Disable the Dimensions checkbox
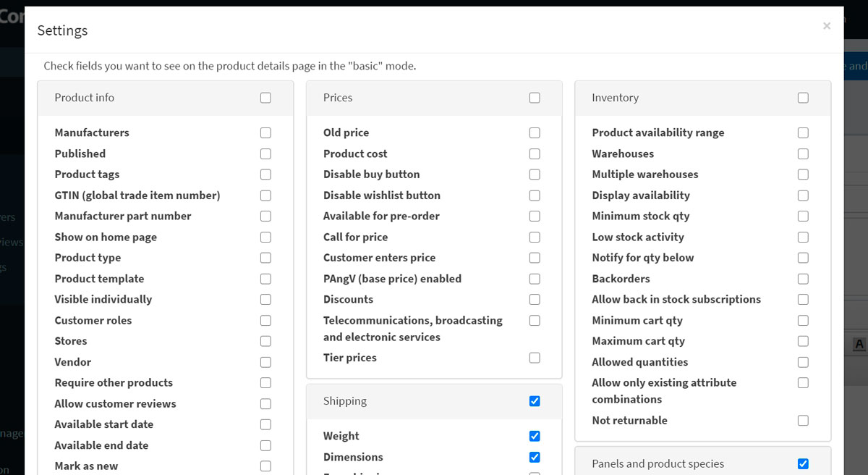868x475 pixels. (535, 457)
